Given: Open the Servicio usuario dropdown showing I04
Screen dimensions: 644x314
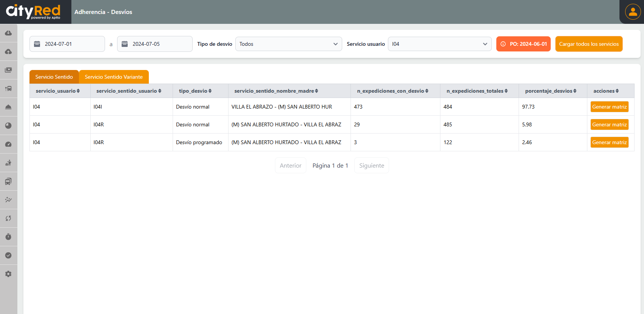Looking at the screenshot, I should point(439,44).
